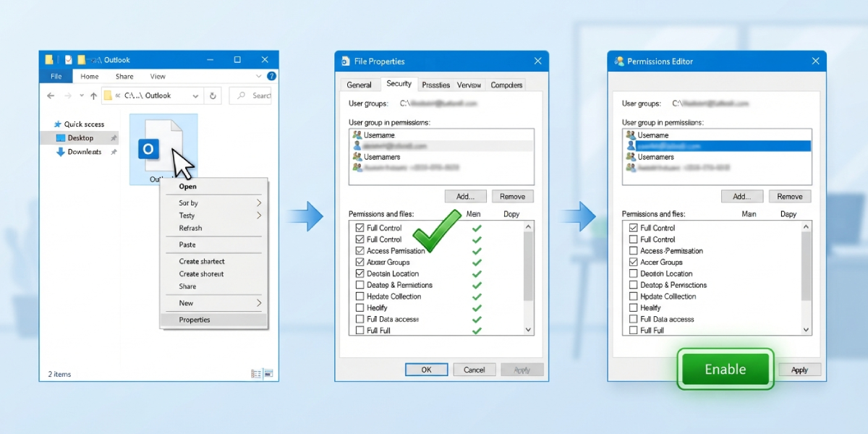Click the Explorer search field
Image resolution: width=868 pixels, height=434 pixels.
[x=250, y=95]
